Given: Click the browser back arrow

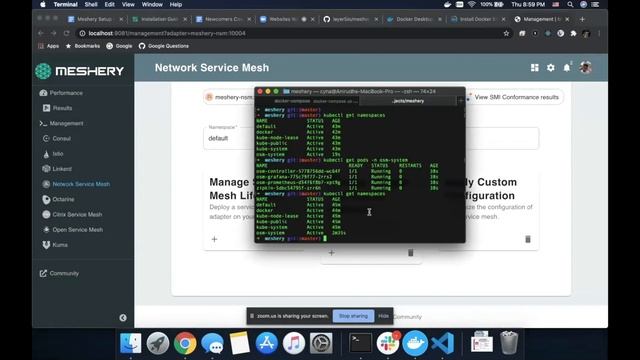Looking at the screenshot, I should point(40,33).
